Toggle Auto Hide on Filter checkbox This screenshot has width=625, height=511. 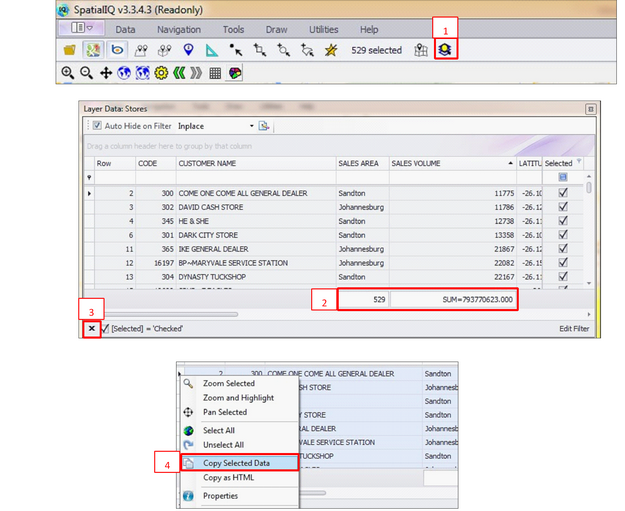[x=97, y=126]
